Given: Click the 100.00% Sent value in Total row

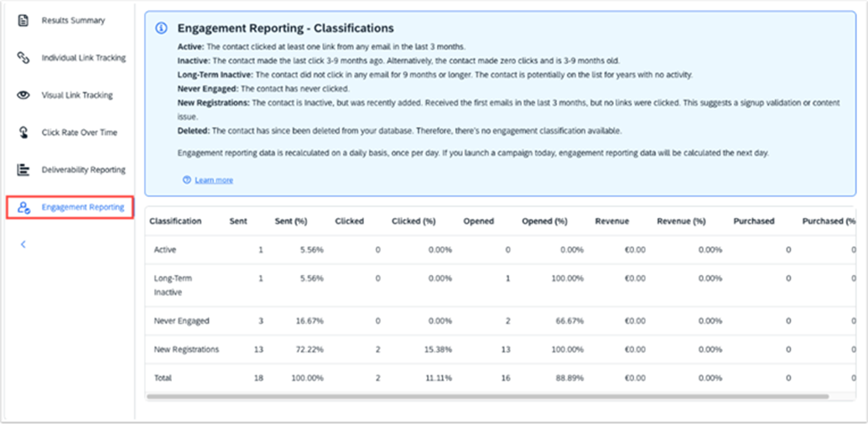Looking at the screenshot, I should click(308, 378).
